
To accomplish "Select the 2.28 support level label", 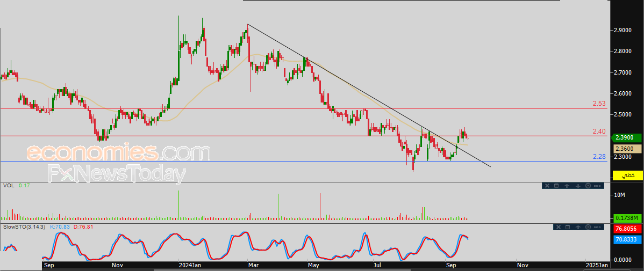I will click(599, 157).
